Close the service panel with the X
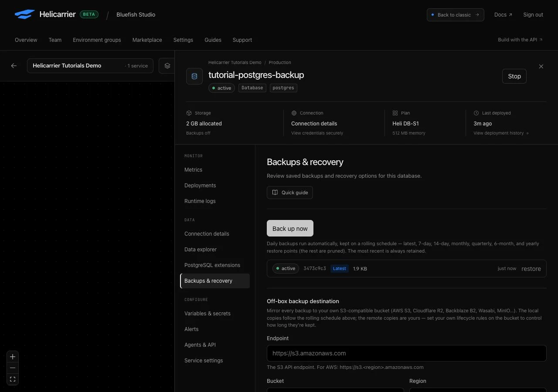The width and height of the screenshot is (558, 392). tap(541, 67)
